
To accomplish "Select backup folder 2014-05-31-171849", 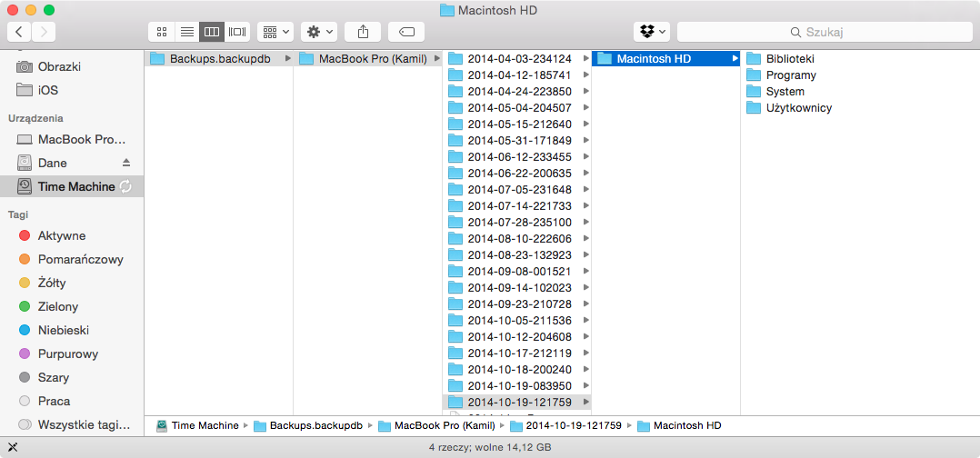I will pyautogui.click(x=517, y=141).
